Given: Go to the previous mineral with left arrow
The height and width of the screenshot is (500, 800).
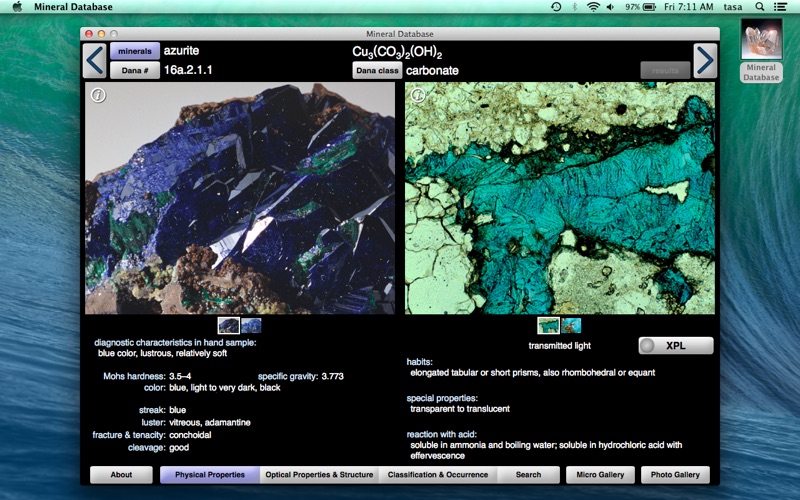Looking at the screenshot, I should click(95, 60).
